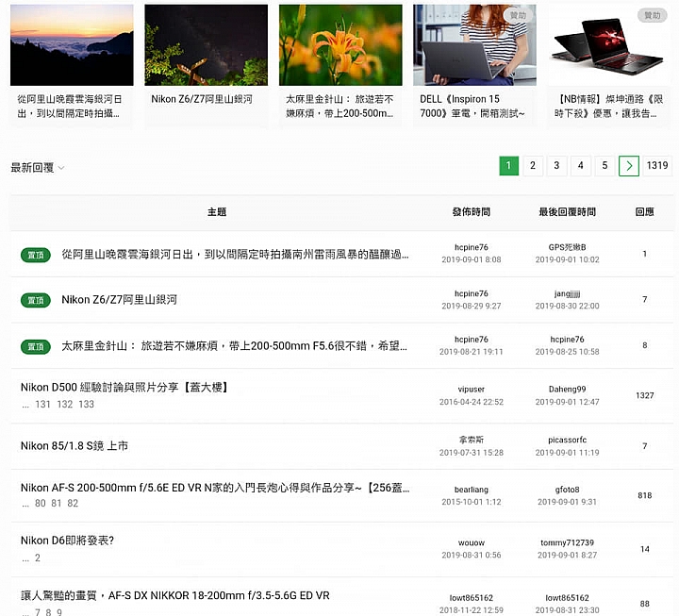Open thread Nikon D6即將發表?
The image size is (679, 616).
coord(67,541)
